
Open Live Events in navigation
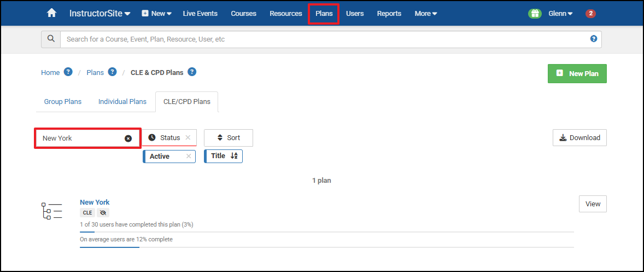(x=200, y=14)
